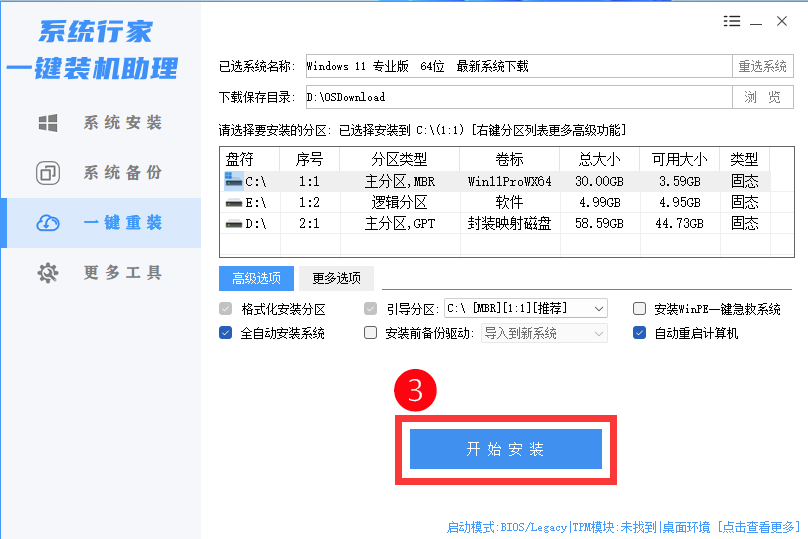Switch to the 高级选项 tab
The height and width of the screenshot is (539, 808).
[x=256, y=278]
